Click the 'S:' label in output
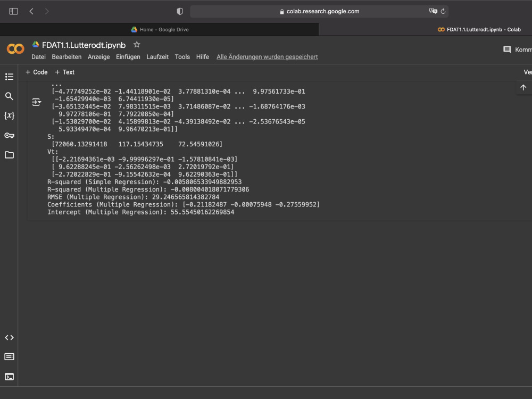Image resolution: width=532 pixels, height=399 pixels. [51, 137]
